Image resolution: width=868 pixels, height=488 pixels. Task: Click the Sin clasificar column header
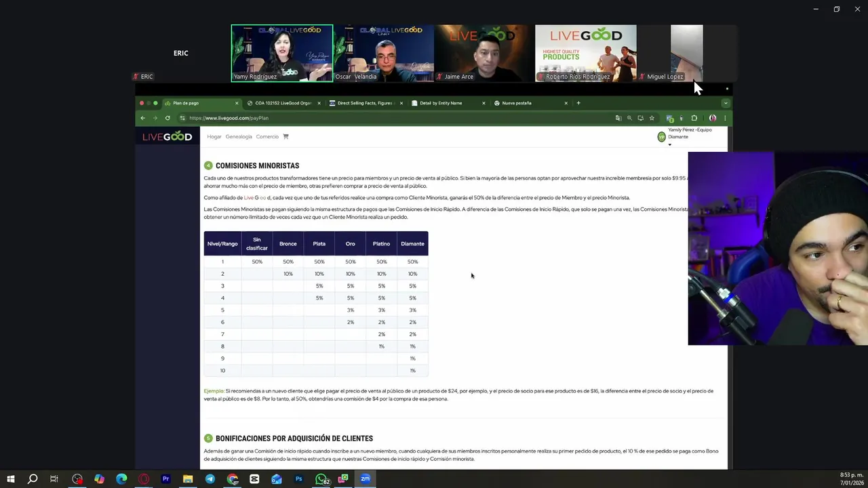pos(257,244)
